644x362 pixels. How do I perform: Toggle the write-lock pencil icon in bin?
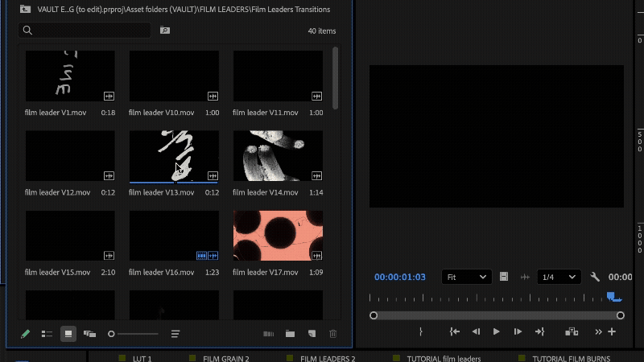[25, 334]
